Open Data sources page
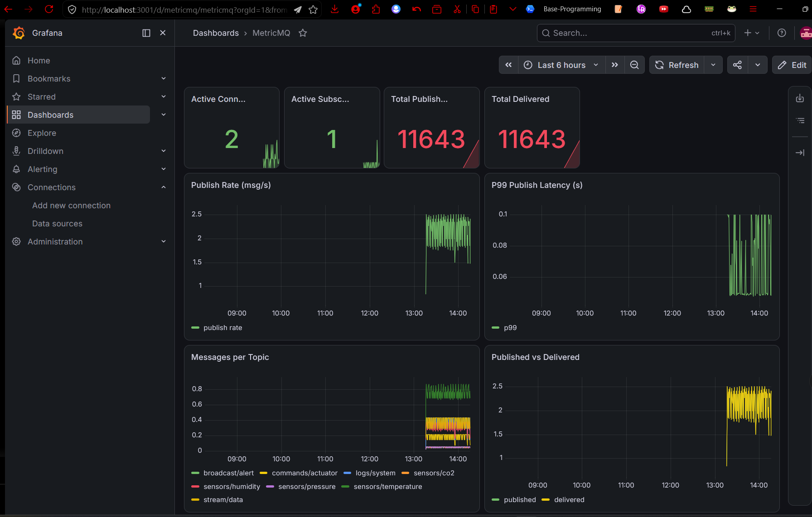The height and width of the screenshot is (517, 812). (57, 224)
